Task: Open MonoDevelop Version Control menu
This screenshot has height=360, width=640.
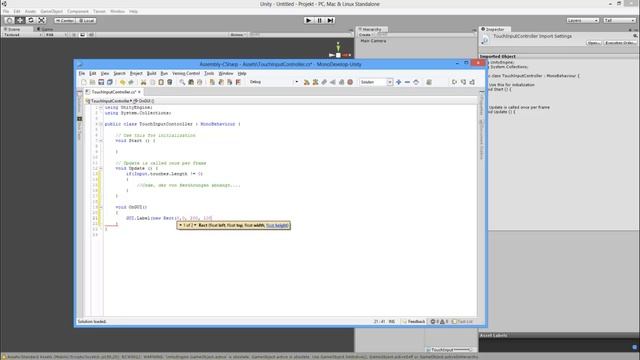Action: 186,73
